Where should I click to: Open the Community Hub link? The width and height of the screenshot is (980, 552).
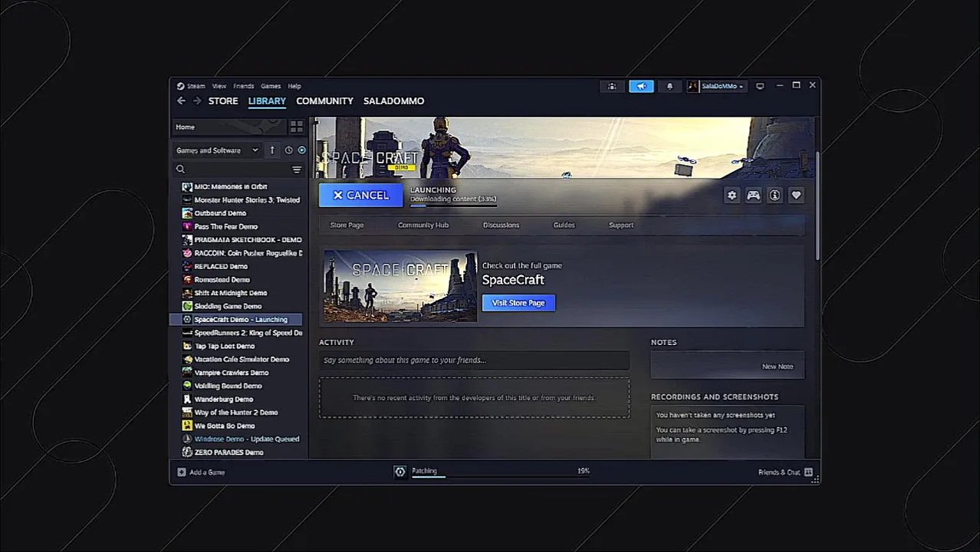[423, 225]
